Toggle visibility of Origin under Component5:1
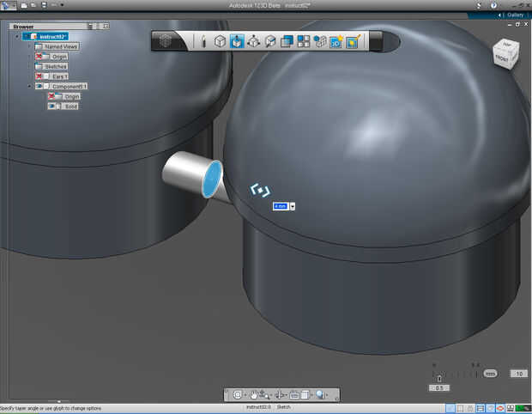532x414 pixels. point(51,96)
